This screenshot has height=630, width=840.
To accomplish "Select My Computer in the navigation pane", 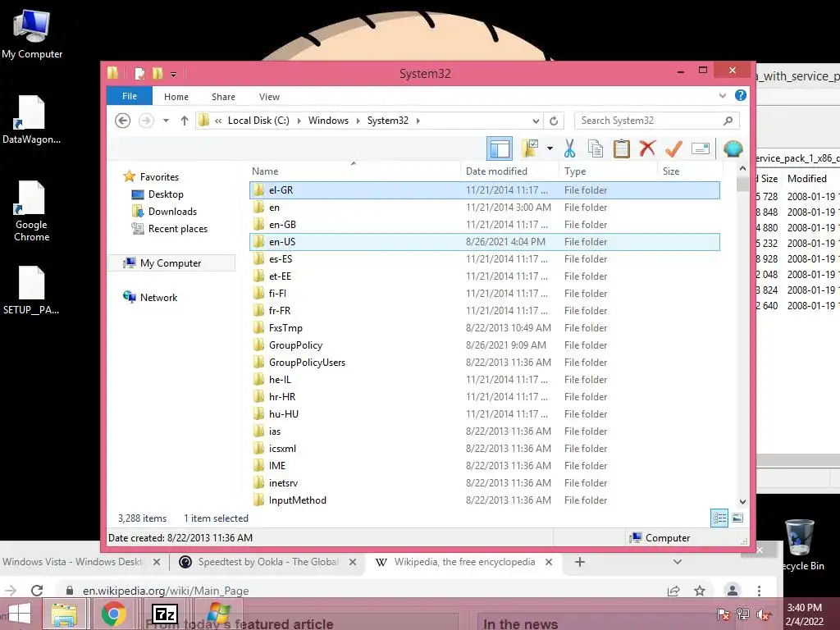I will (x=171, y=263).
